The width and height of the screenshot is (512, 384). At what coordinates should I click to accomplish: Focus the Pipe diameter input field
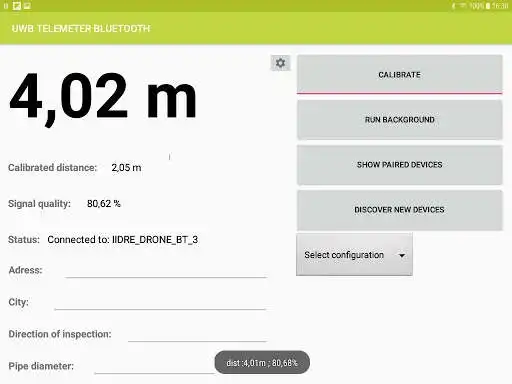[x=154, y=366]
